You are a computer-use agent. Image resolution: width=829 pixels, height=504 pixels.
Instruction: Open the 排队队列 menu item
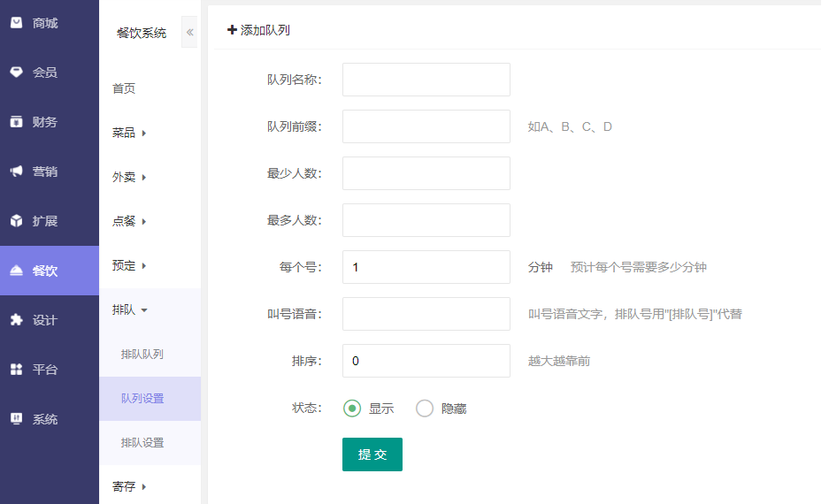[142, 354]
